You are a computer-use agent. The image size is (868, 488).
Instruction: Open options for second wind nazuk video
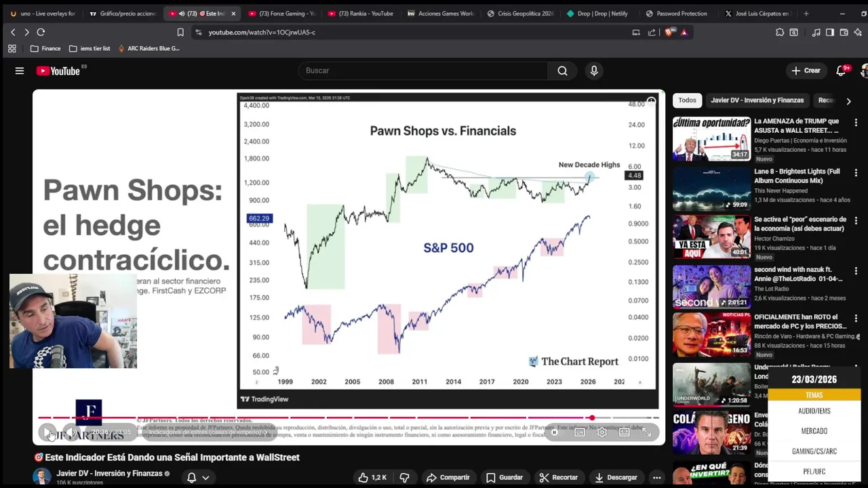[x=856, y=270]
